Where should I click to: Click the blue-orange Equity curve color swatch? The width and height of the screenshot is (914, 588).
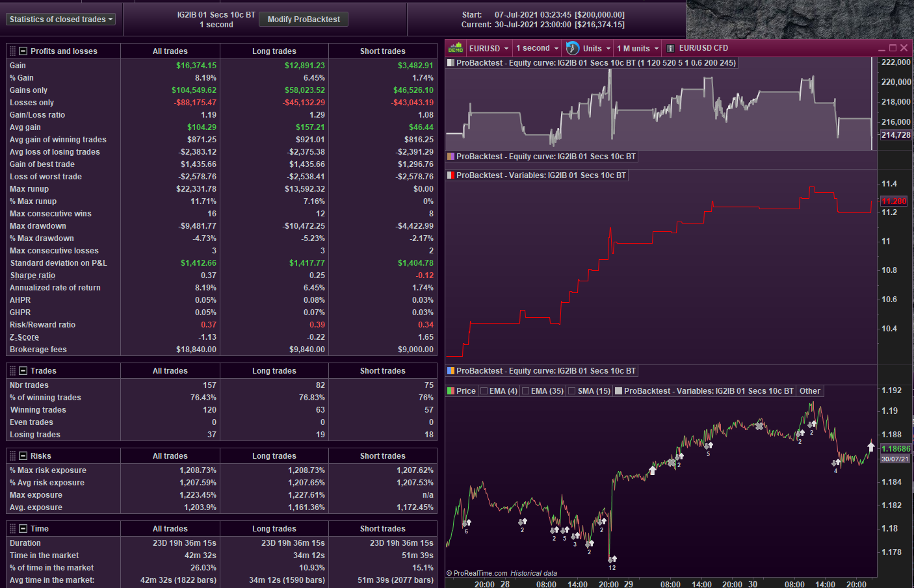pos(450,371)
